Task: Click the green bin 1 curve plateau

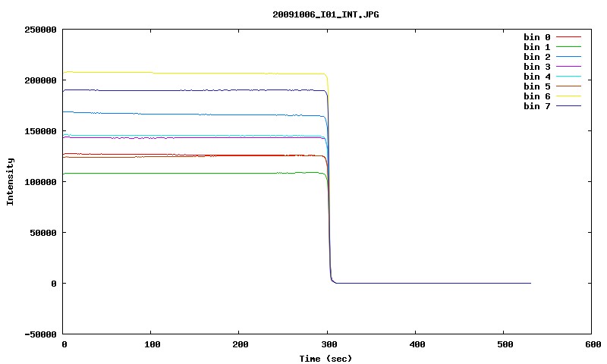Action: (x=193, y=174)
